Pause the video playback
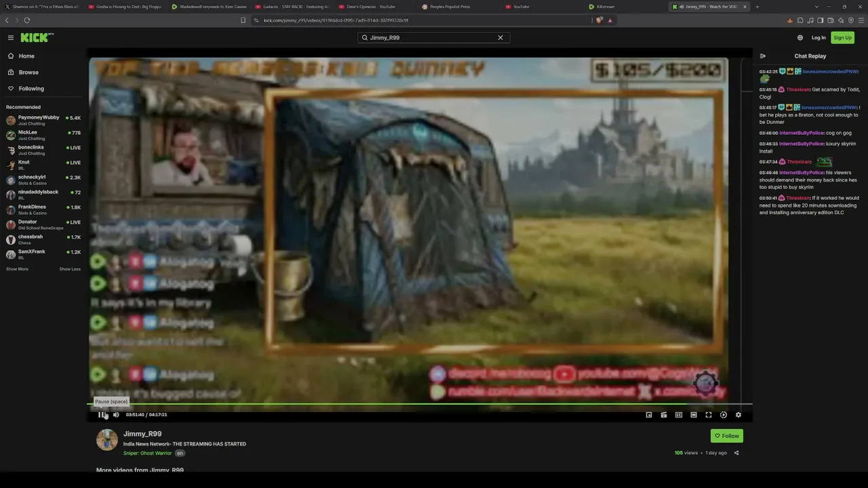Viewport: 868px width, 488px height. point(101,415)
